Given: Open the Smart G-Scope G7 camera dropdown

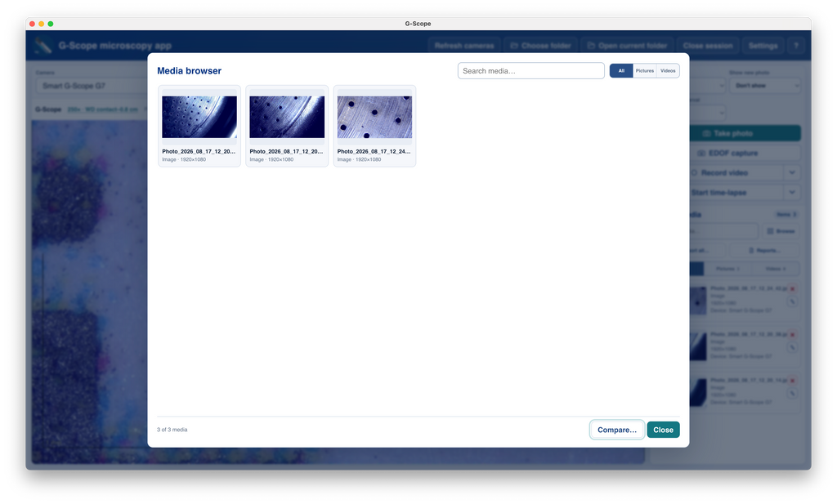Looking at the screenshot, I should [91, 86].
